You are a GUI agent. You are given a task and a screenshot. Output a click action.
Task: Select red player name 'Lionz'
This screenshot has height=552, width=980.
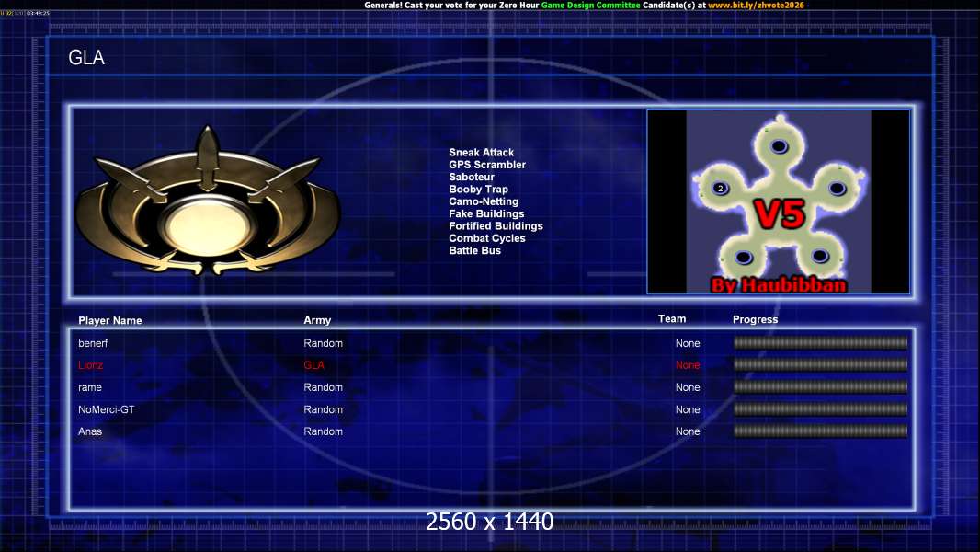pos(90,365)
